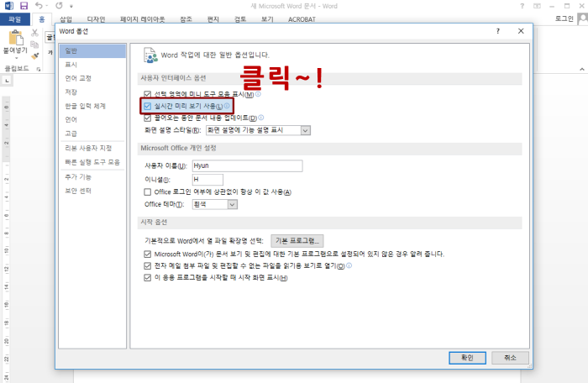Toggle 끌어오는 동안 문서 내용 업데이트 checkbox

click(x=147, y=118)
